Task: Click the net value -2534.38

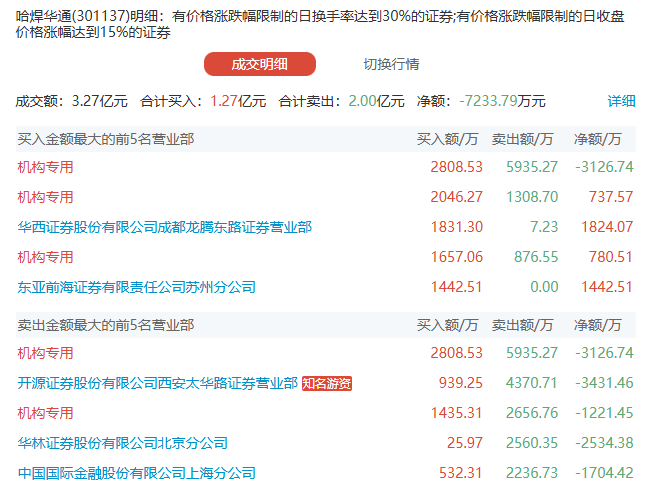Action: click(x=604, y=443)
